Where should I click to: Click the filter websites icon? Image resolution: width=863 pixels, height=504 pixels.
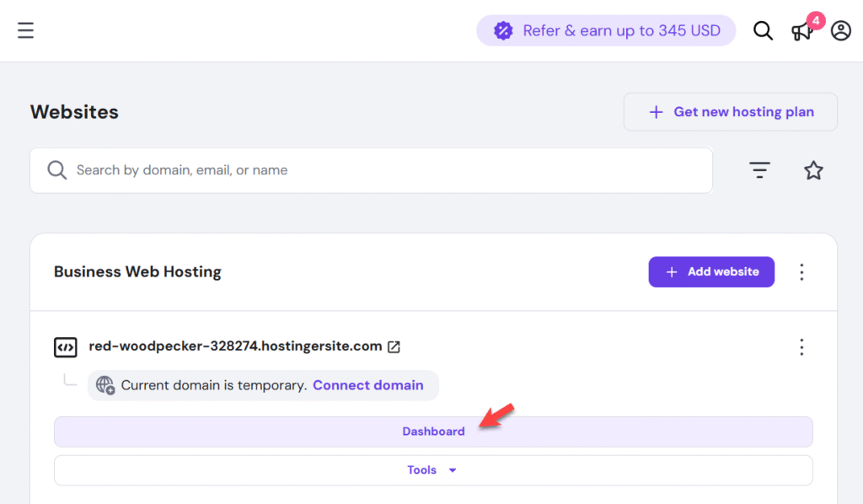click(760, 170)
